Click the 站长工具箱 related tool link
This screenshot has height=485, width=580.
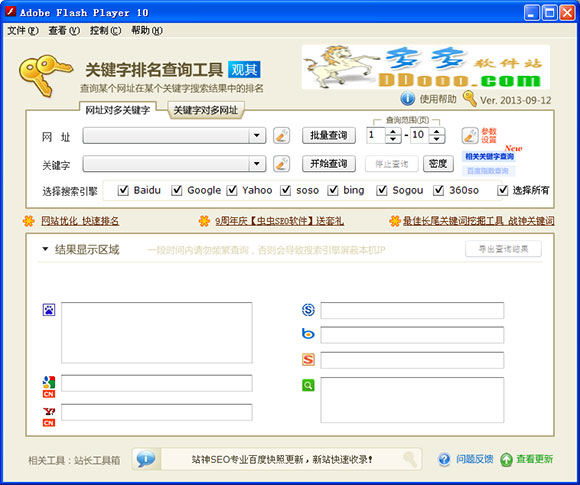[97, 460]
